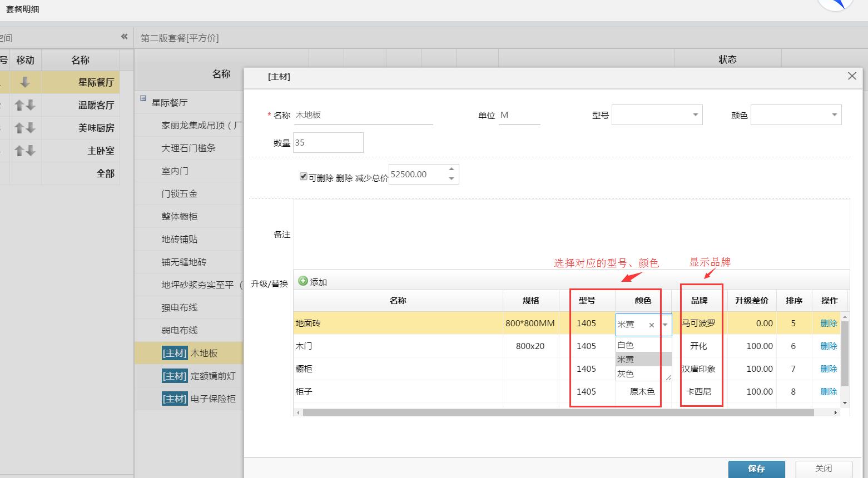Clear the 米黄 color selection with X

click(x=651, y=325)
